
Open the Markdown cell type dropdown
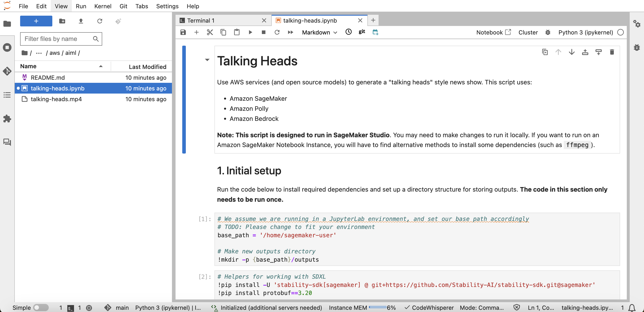[x=319, y=32]
